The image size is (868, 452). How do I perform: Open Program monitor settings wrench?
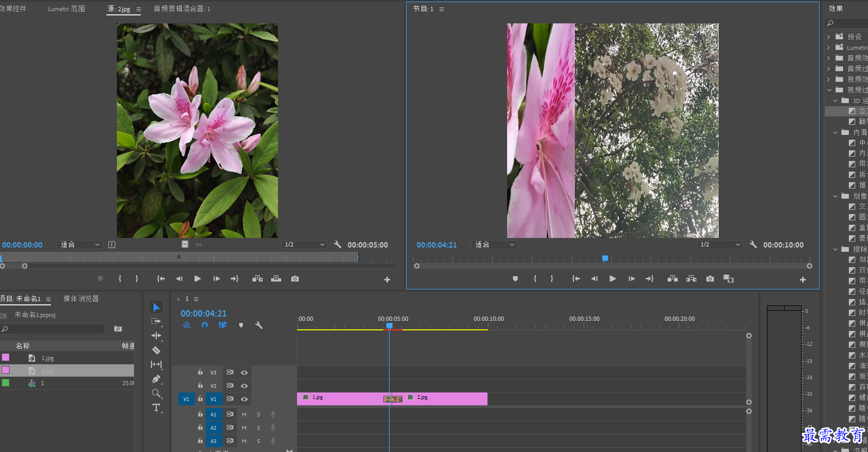click(753, 244)
